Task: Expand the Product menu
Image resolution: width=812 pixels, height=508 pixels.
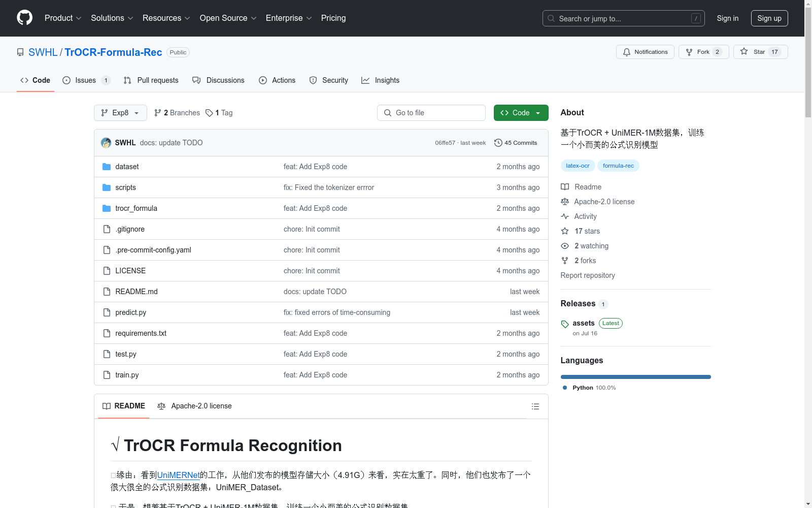Action: (63, 18)
